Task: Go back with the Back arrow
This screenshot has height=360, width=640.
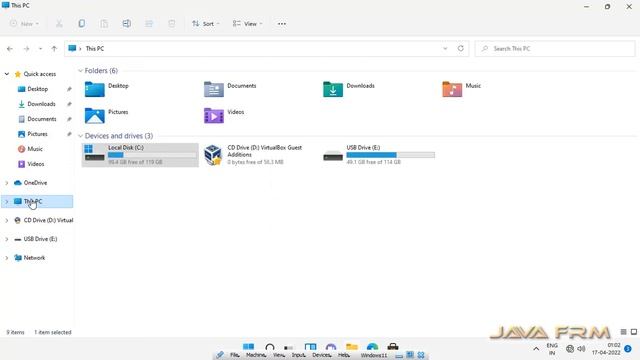Action: (10, 49)
